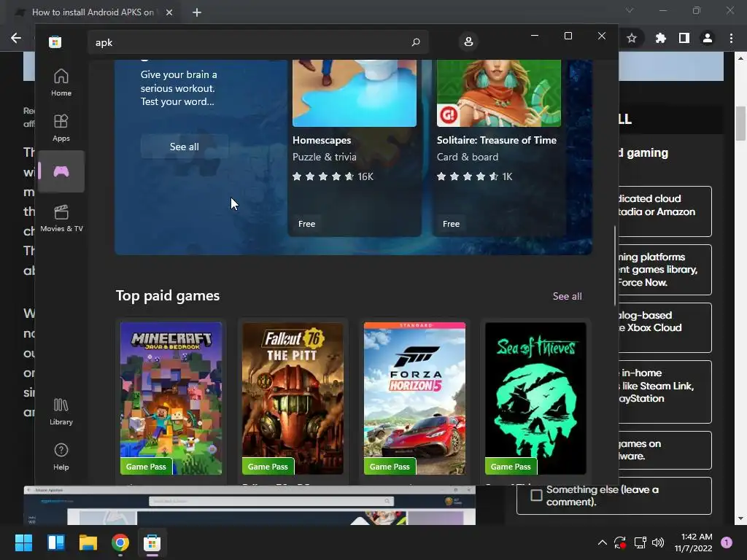Open Movies & TV section

click(61, 218)
